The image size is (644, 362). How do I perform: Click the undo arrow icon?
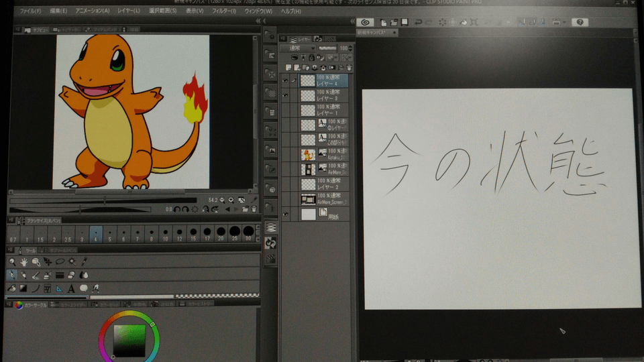[x=418, y=22]
